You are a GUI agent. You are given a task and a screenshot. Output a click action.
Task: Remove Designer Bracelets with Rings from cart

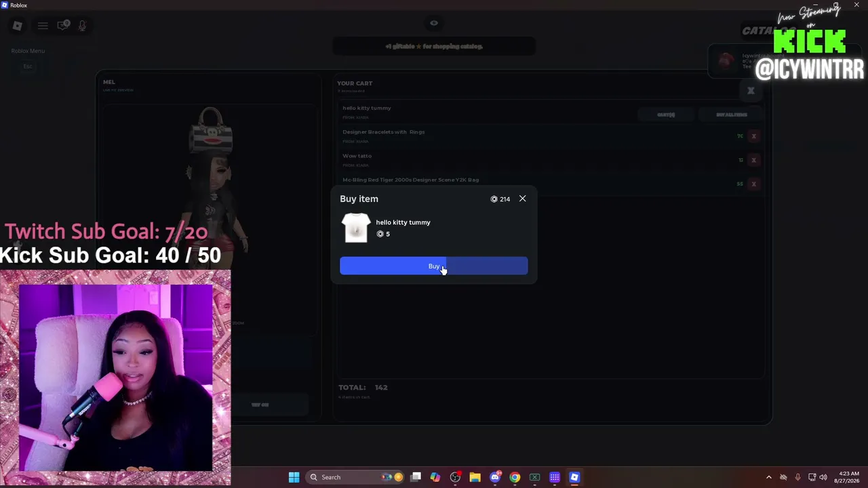point(753,136)
